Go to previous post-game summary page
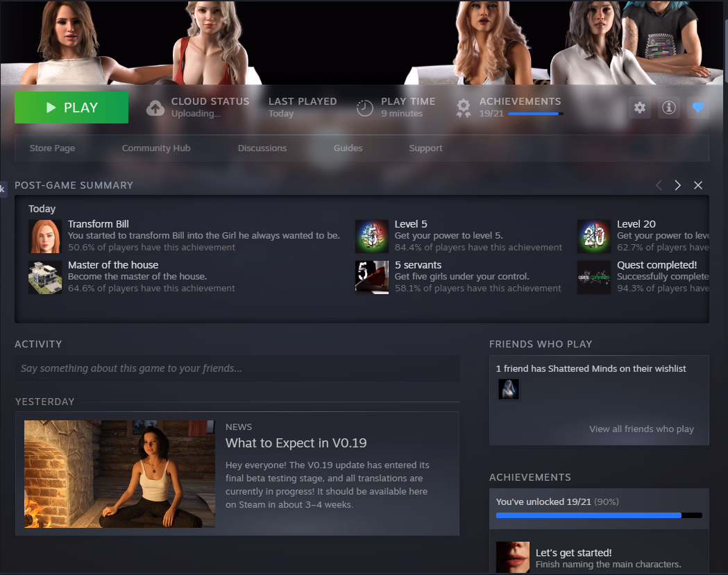 pyautogui.click(x=659, y=185)
